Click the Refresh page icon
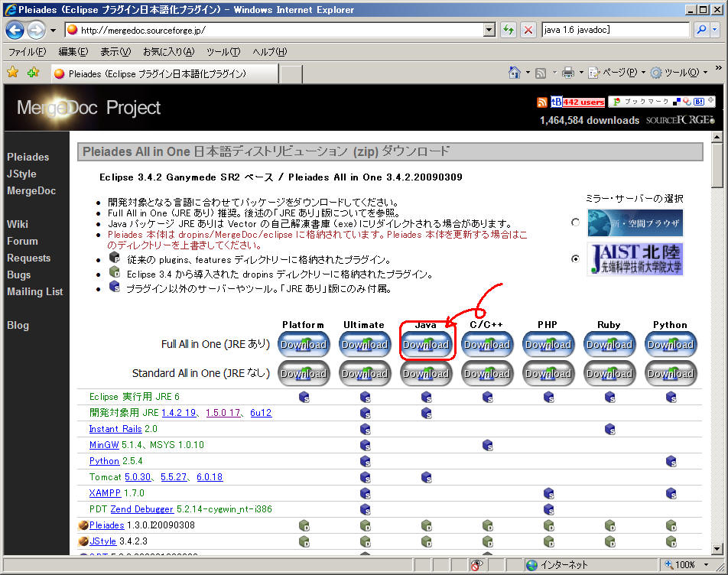 point(509,30)
